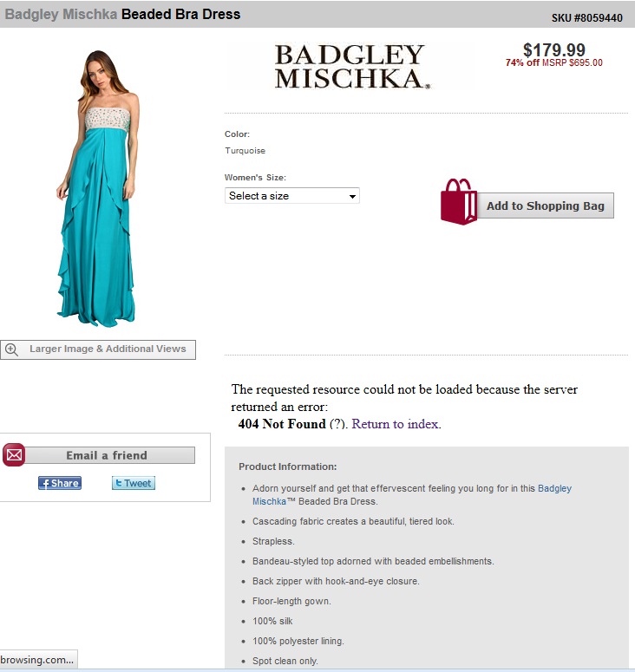Click the browsing.com status bar text
Viewport: 635px width, 672px height.
[37, 660]
